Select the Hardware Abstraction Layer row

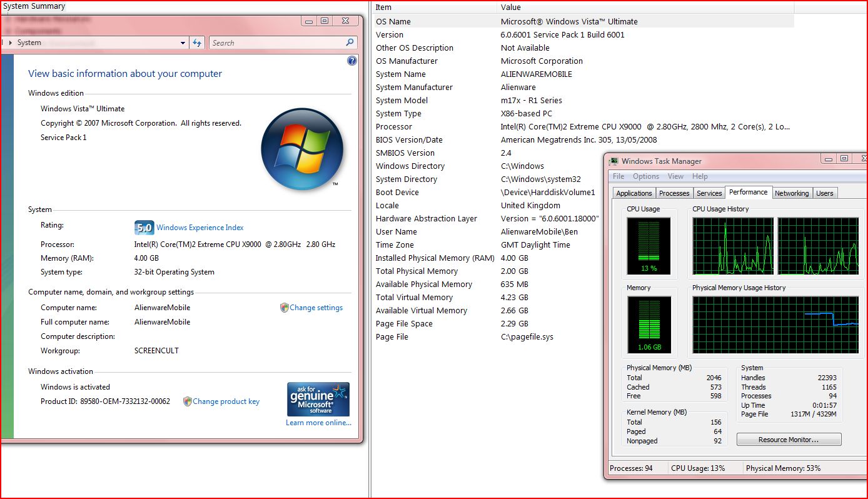tap(488, 218)
